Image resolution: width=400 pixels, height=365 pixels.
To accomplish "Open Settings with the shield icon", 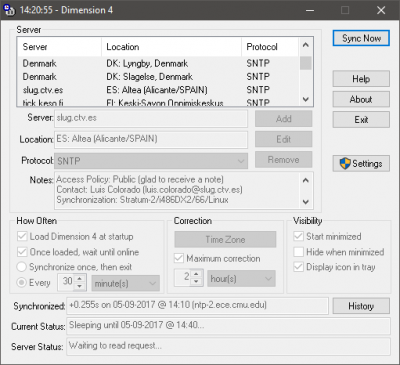I will [361, 164].
